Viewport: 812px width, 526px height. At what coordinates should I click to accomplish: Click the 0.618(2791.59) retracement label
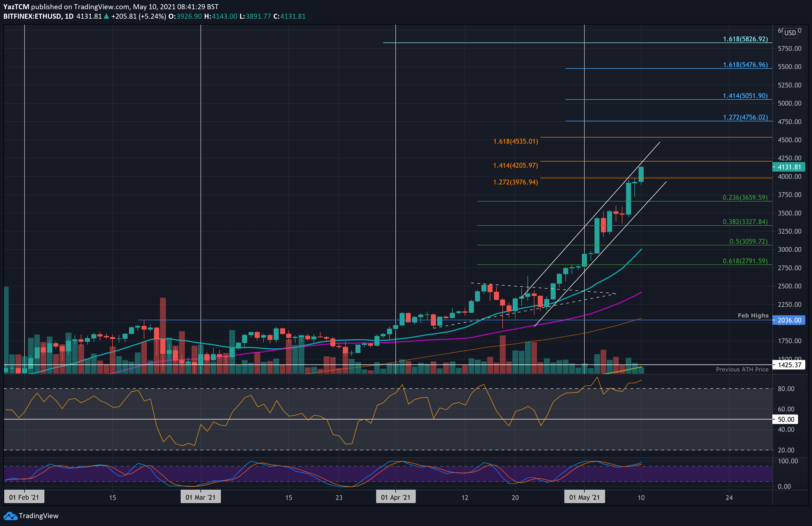(745, 261)
